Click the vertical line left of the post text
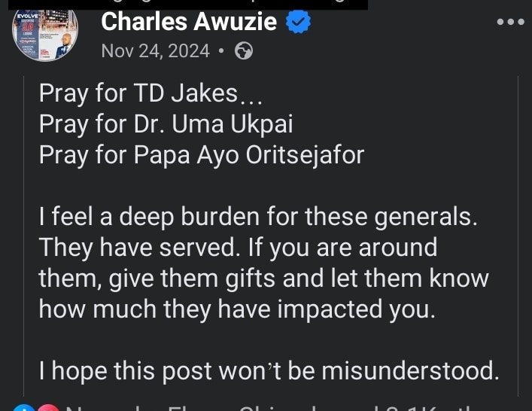The height and width of the screenshot is (411, 532). click(23, 226)
